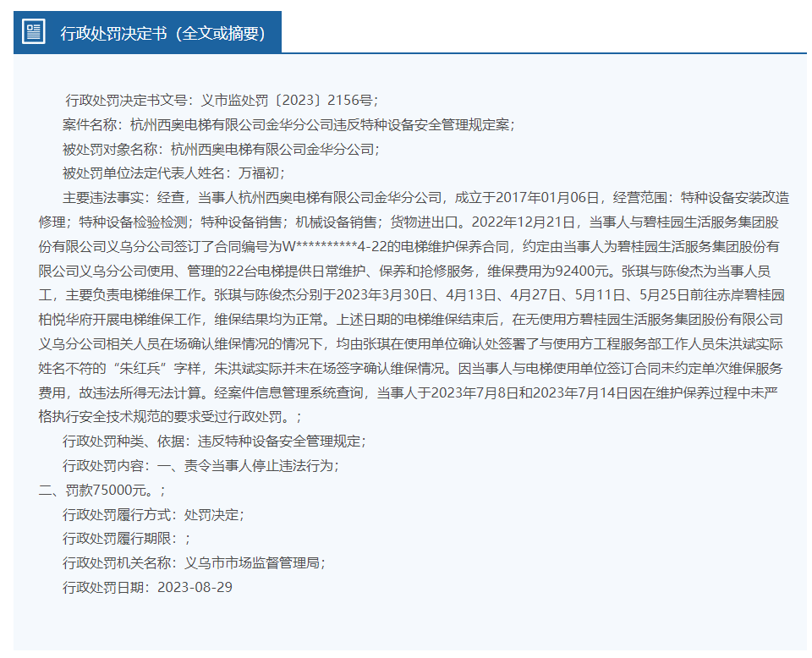Click the 行政处罚履行方式 line
This screenshot has height=658, width=812.
153,514
